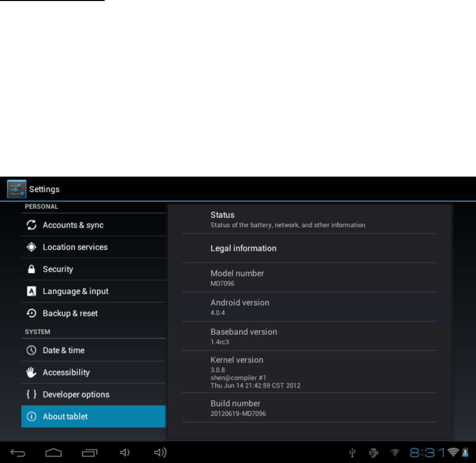The height and width of the screenshot is (463, 476).
Task: Select Backup & reset
Action: click(93, 313)
